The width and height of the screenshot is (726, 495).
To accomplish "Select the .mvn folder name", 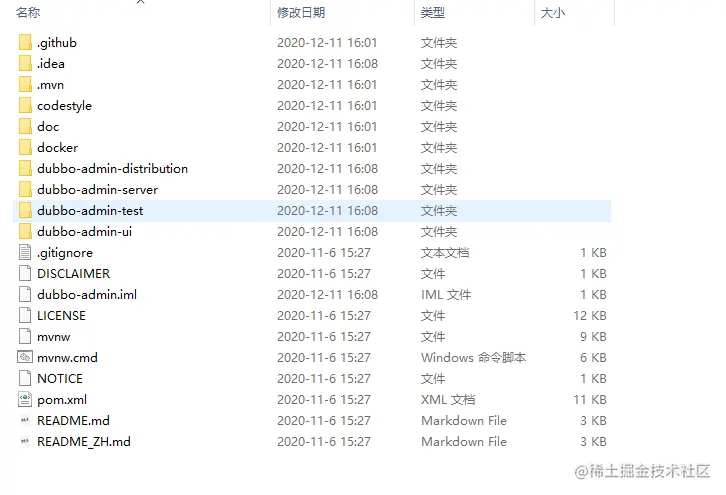I will click(50, 85).
